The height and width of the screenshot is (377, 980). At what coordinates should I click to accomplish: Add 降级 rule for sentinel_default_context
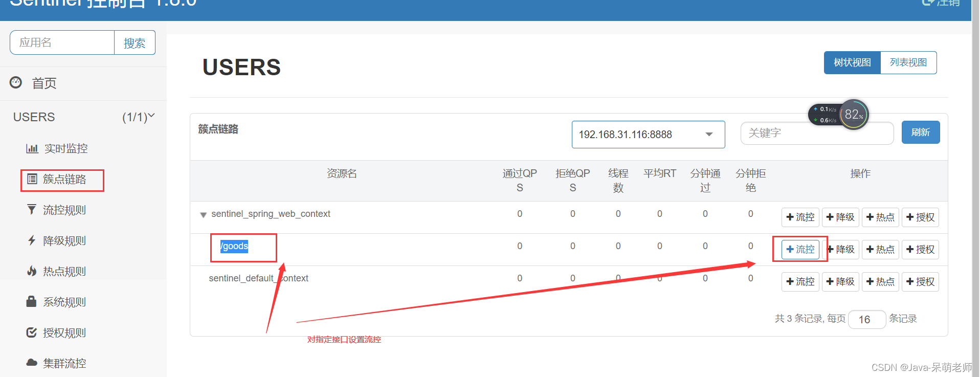(840, 281)
